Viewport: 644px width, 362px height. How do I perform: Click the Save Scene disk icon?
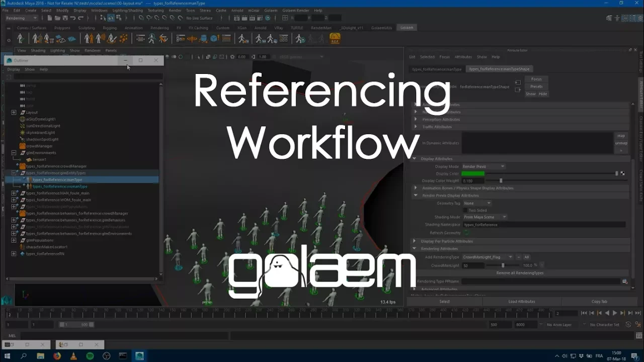click(64, 18)
